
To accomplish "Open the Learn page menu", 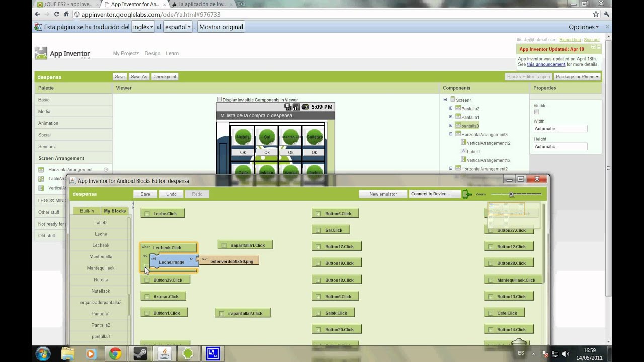I will pos(172,53).
